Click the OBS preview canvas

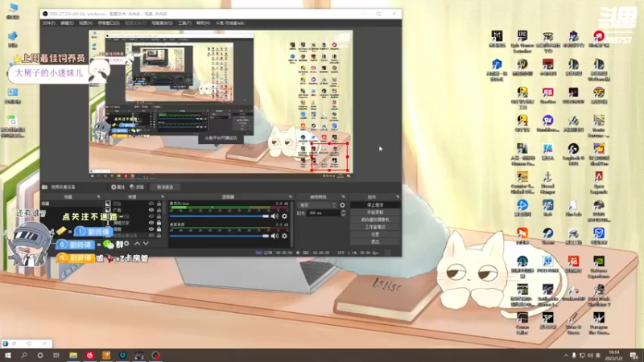pyautogui.click(x=221, y=104)
